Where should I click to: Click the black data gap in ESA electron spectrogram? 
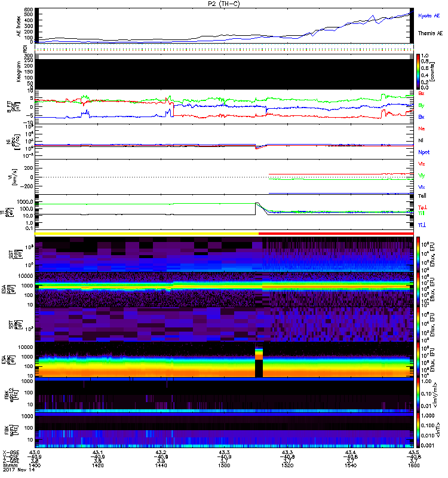(259, 368)
